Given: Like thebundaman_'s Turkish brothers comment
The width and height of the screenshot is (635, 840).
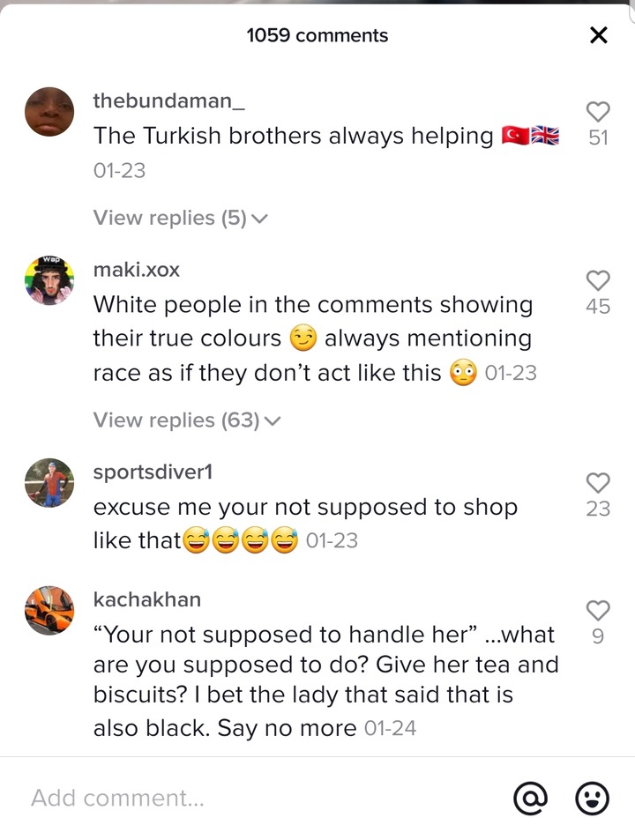Looking at the screenshot, I should 598,113.
